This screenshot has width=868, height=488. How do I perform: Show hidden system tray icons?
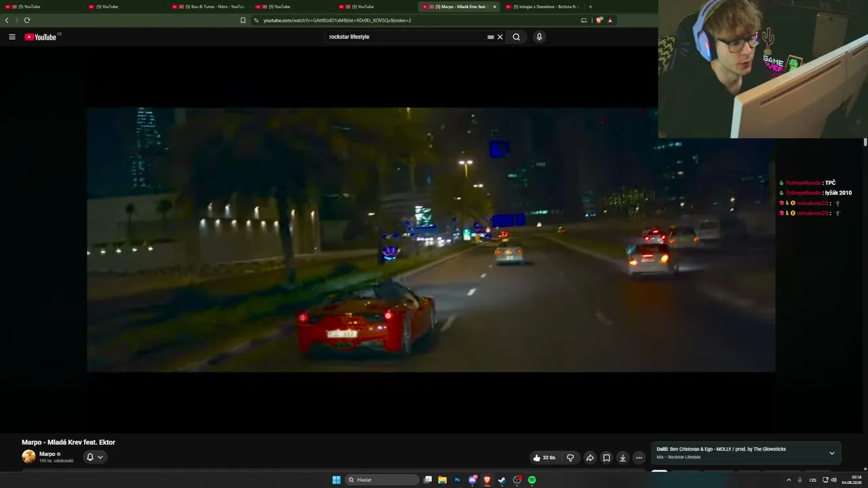pyautogui.click(x=789, y=480)
